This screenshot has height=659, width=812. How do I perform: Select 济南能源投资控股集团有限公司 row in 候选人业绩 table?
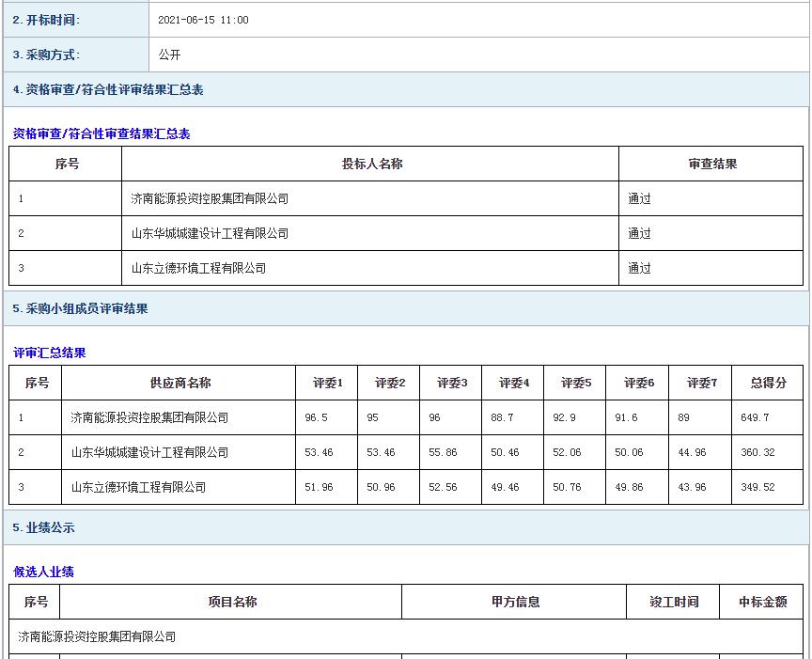tap(406, 636)
